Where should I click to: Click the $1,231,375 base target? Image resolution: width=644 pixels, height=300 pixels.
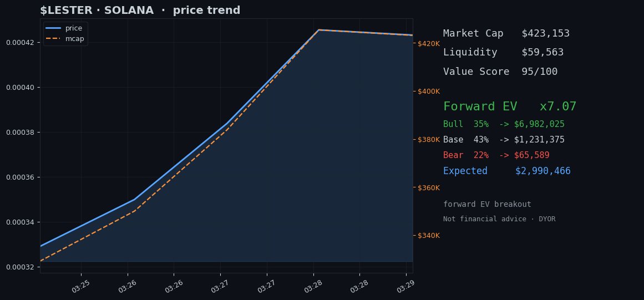pos(539,140)
